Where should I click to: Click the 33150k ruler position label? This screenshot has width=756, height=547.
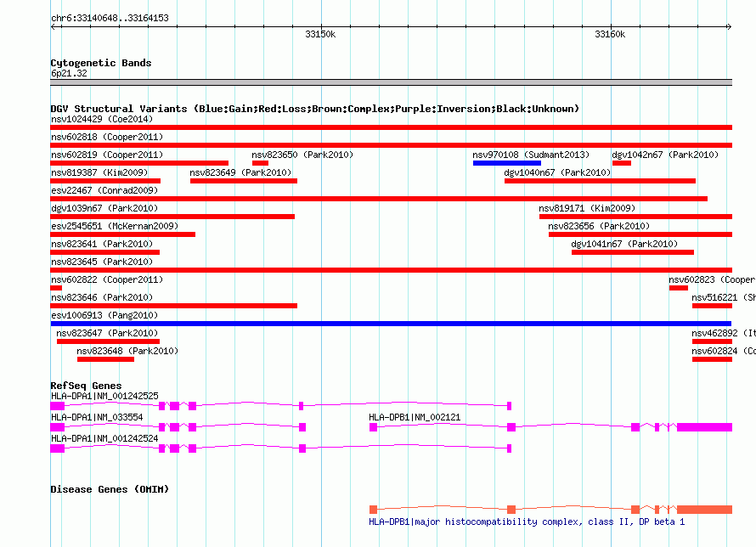[x=320, y=34]
